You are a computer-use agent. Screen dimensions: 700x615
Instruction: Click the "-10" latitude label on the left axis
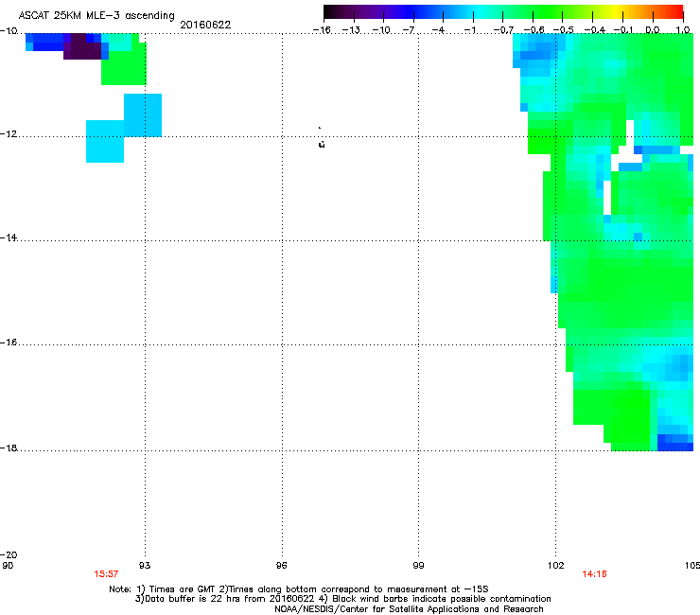(9, 31)
